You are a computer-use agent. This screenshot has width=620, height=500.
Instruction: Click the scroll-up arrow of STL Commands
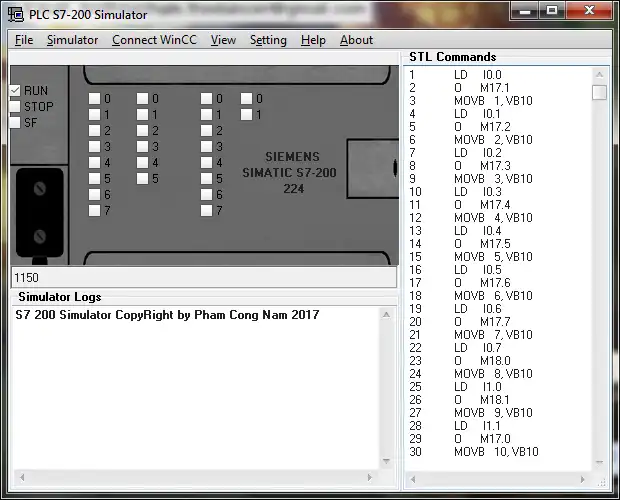click(x=599, y=75)
